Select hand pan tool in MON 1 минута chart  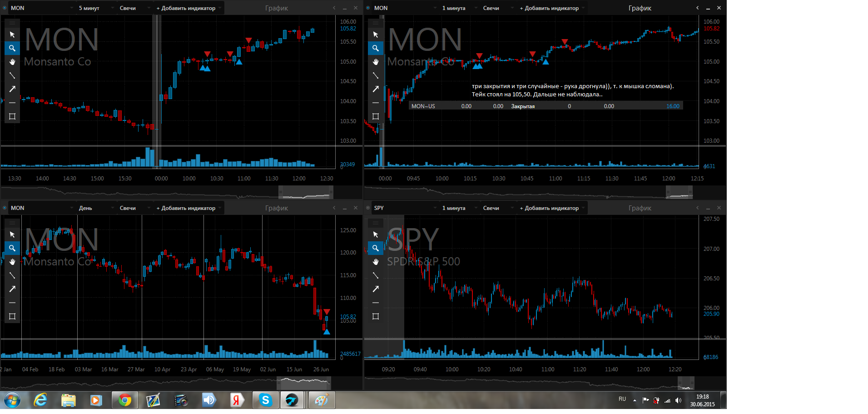click(x=376, y=62)
